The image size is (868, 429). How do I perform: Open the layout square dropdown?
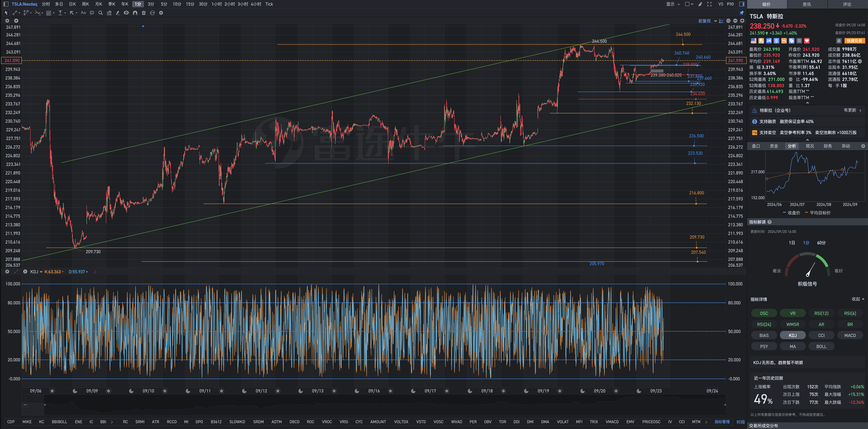tap(689, 4)
